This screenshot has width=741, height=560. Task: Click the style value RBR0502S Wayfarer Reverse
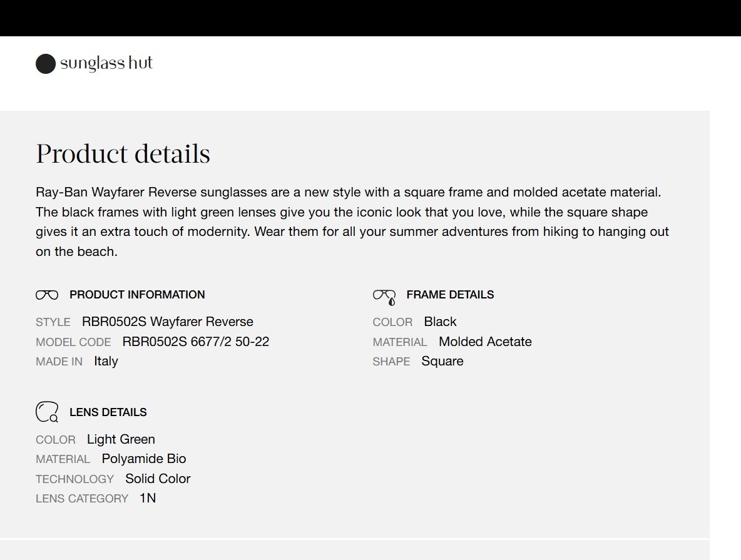click(x=167, y=322)
